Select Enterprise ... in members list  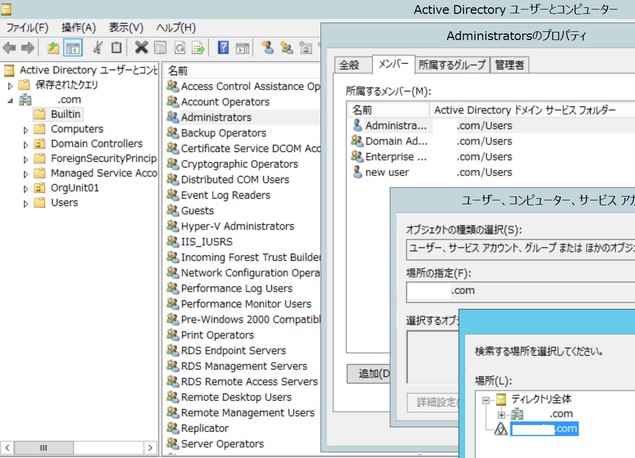396,157
